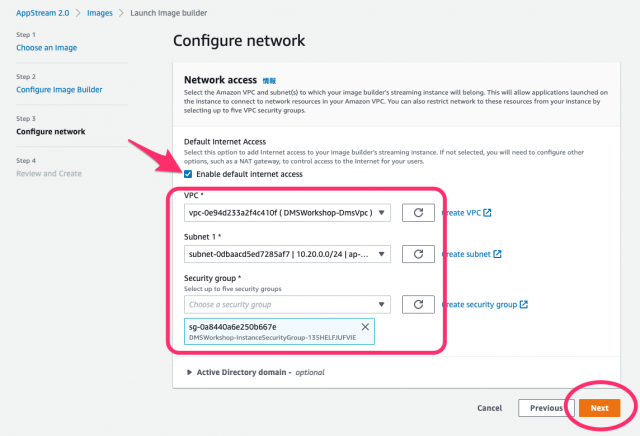Open AppStream 2.0 breadcrumb link
The image size is (640, 436).
point(43,13)
